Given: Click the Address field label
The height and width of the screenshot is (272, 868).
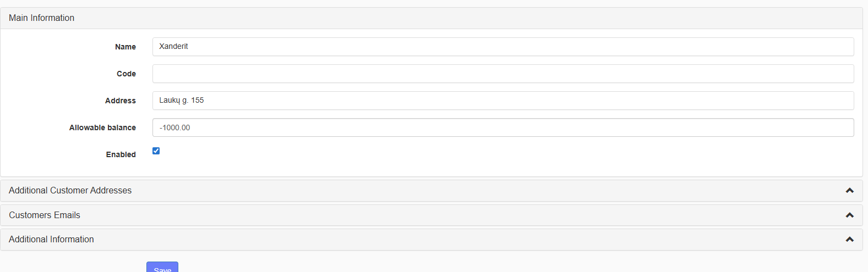Looking at the screenshot, I should click(x=120, y=101).
